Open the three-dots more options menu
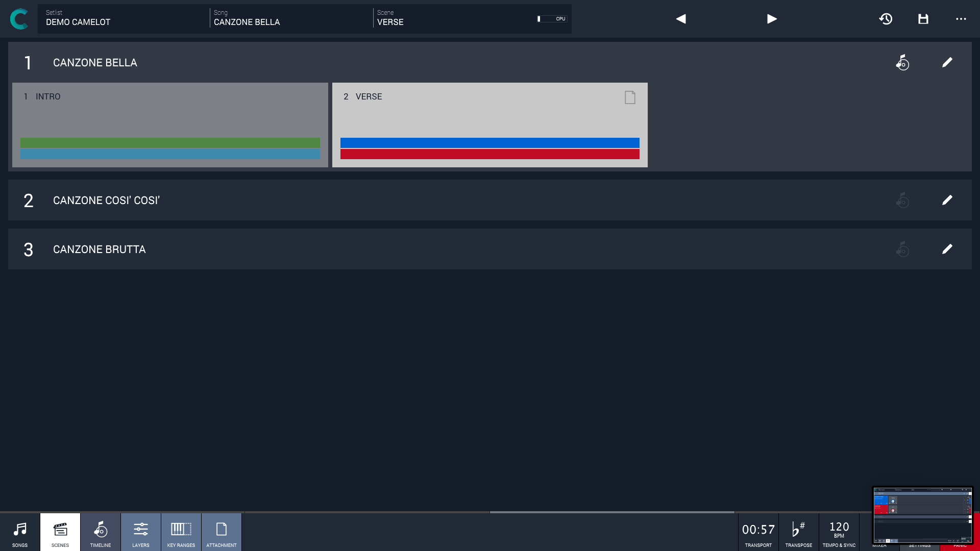The height and width of the screenshot is (551, 980). tap(961, 19)
